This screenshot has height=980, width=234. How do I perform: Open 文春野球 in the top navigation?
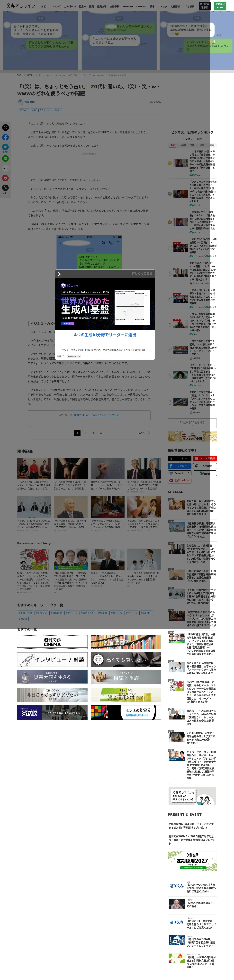click(175, 7)
